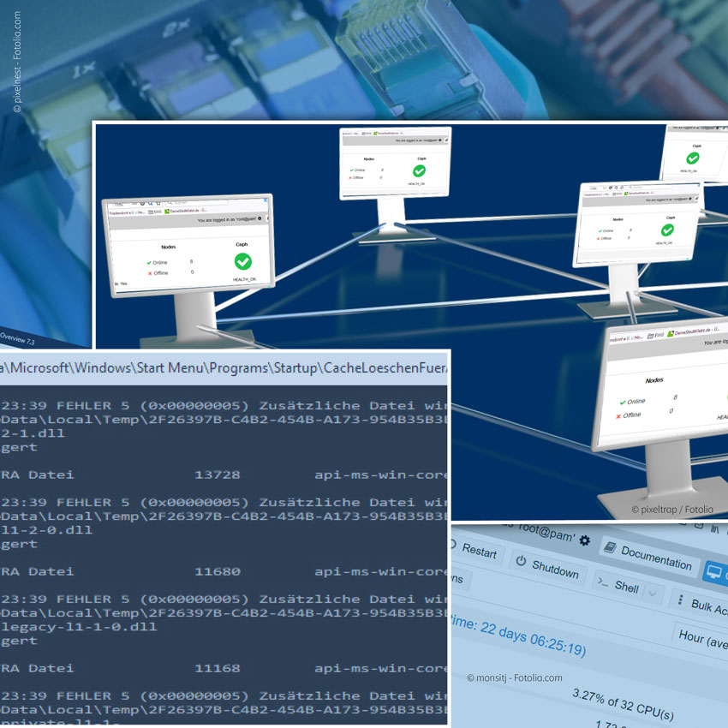
Task: Click the blue monitor icon button
Action: click(x=714, y=573)
